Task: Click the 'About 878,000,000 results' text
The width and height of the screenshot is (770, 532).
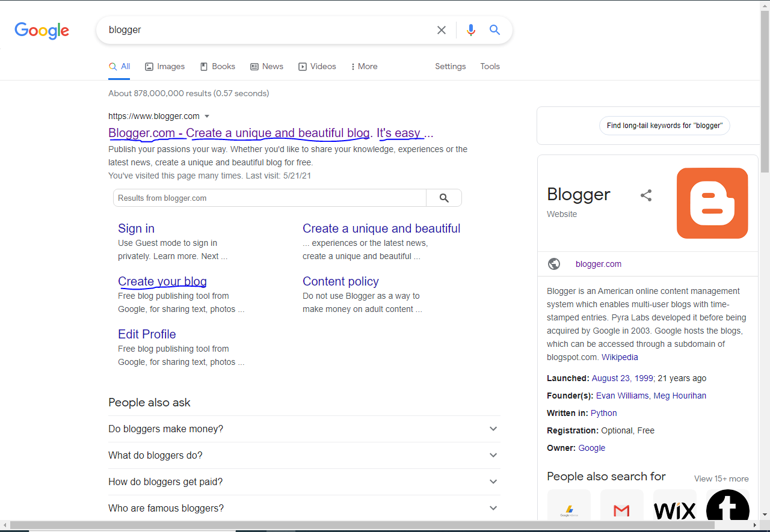Action: [x=189, y=93]
